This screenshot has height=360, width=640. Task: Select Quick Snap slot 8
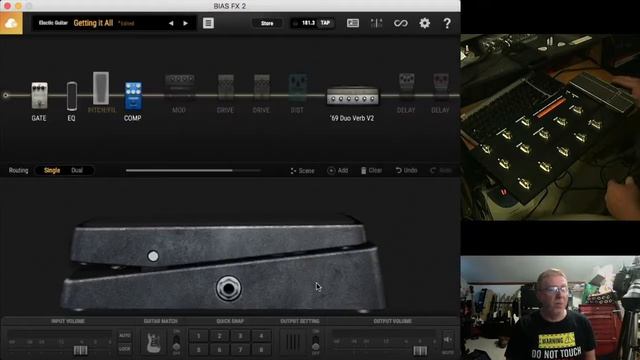(x=261, y=350)
